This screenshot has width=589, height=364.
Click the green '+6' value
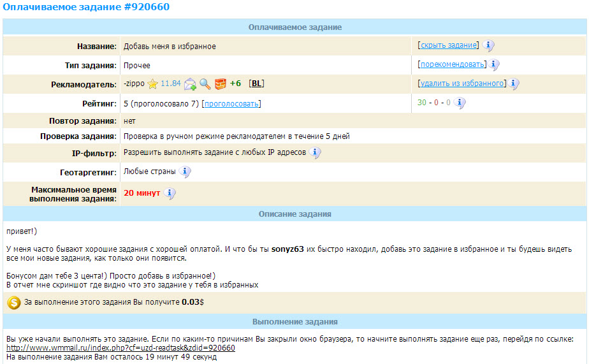235,84
